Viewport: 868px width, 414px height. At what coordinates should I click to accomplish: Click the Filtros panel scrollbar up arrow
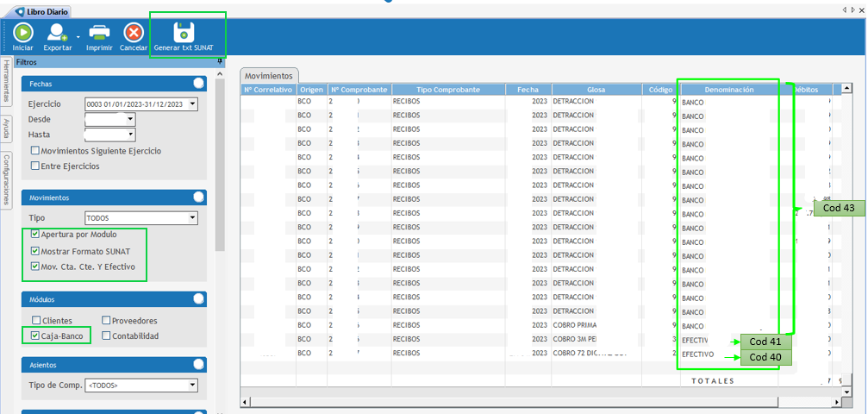click(220, 73)
